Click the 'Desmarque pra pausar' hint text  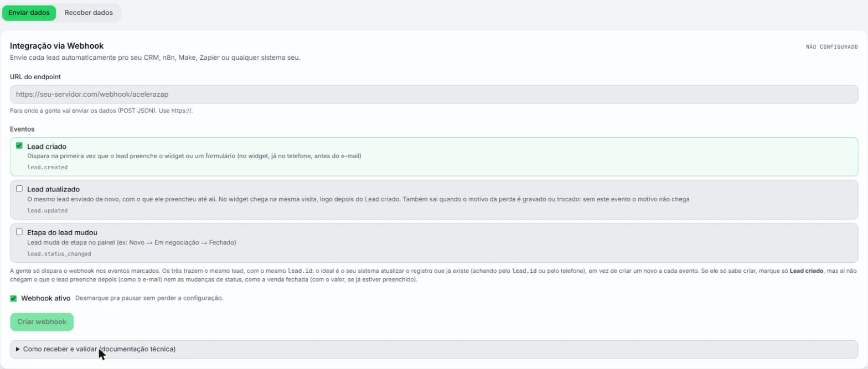(149, 298)
